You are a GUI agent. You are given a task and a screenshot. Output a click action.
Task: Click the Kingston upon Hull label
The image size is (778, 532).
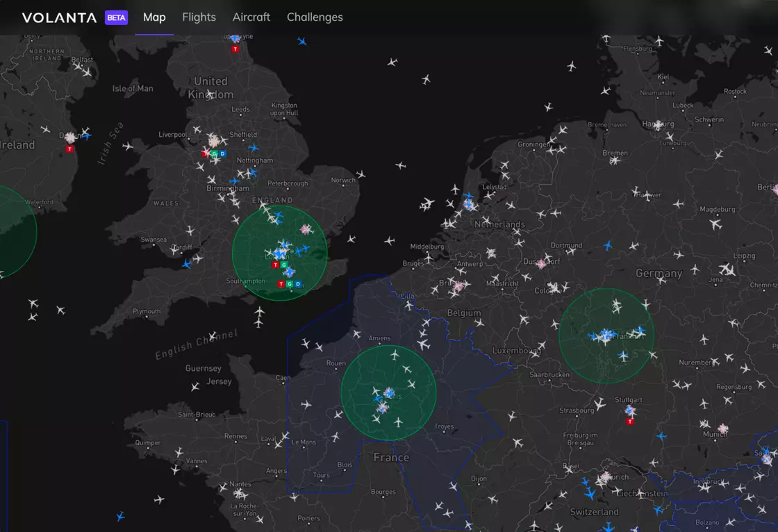point(284,109)
